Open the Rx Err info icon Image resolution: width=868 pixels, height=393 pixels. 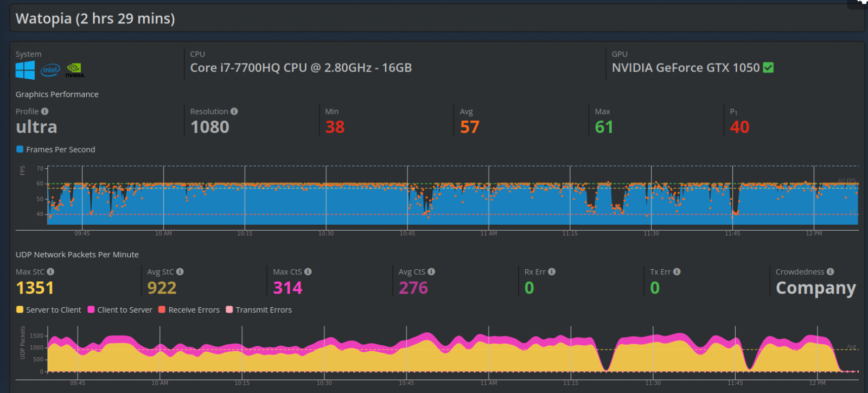point(552,272)
